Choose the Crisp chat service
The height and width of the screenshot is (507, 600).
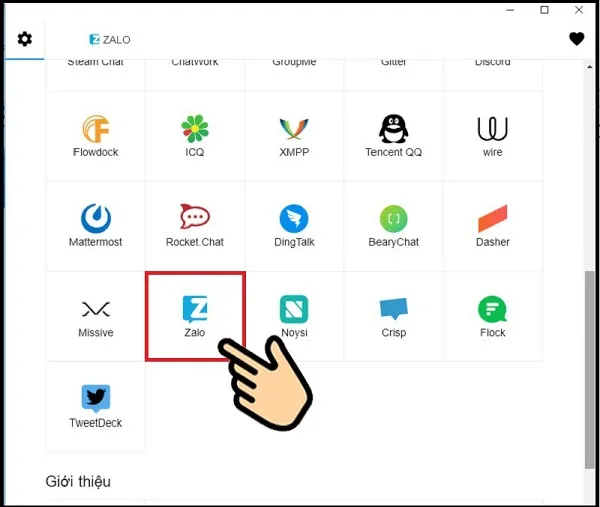click(x=393, y=309)
